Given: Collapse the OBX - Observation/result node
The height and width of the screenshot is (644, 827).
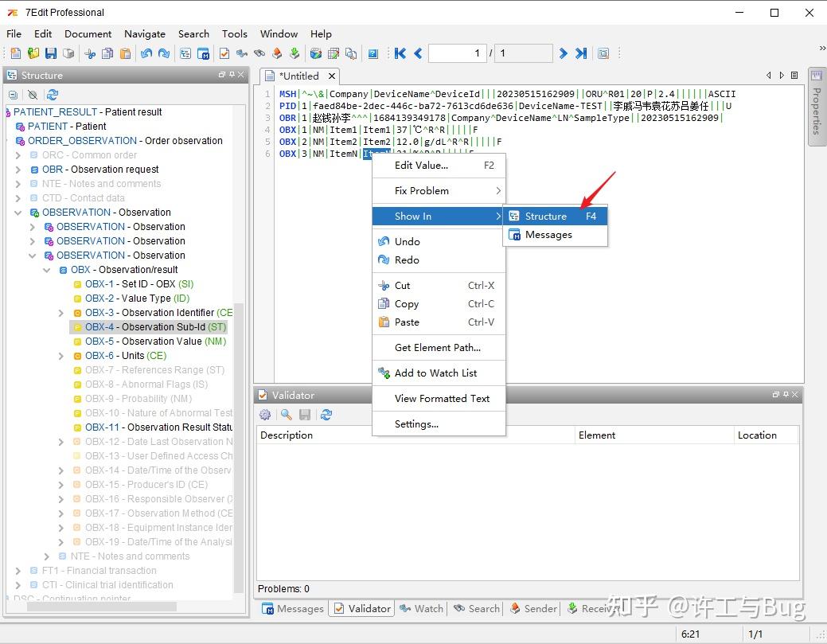Looking at the screenshot, I should [x=47, y=270].
